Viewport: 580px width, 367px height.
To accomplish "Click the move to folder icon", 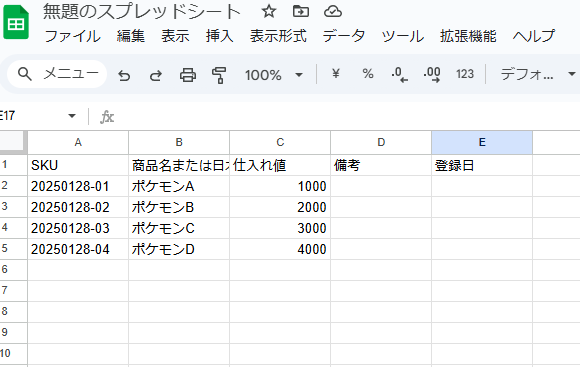I will click(301, 12).
